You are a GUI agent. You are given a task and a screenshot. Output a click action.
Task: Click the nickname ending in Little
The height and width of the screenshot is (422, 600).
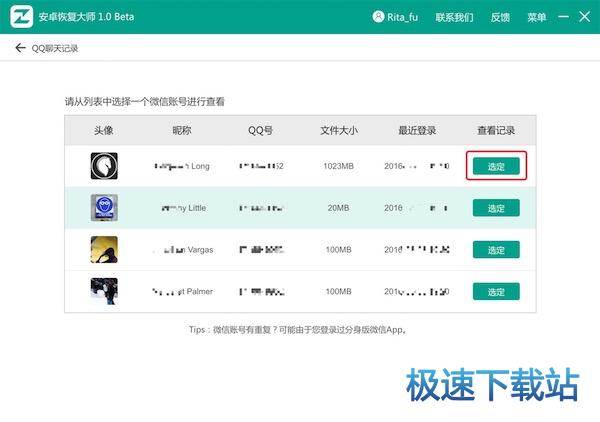point(184,208)
